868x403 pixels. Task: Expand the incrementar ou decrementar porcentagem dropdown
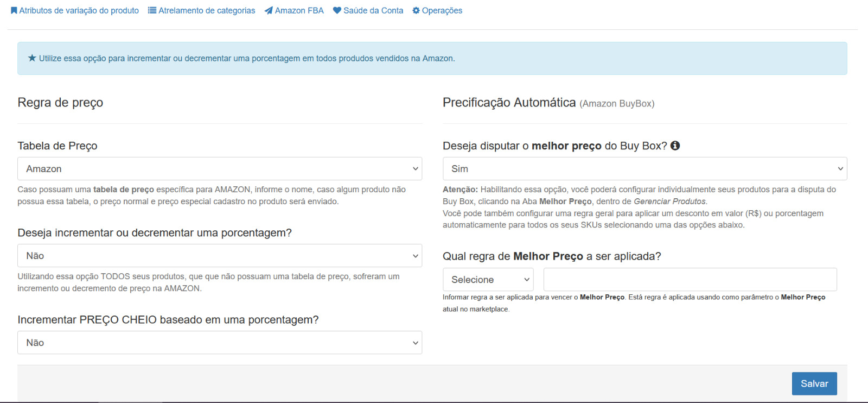(x=220, y=256)
